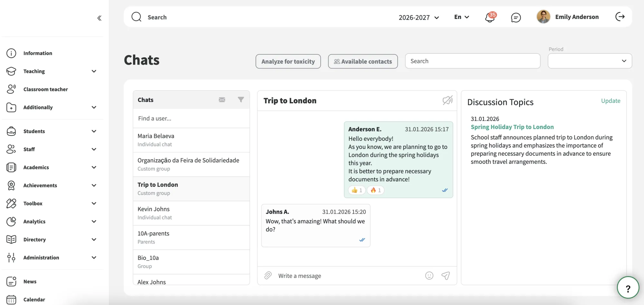The width and height of the screenshot is (644, 305).
Task: Click Emily Anderson's profile avatar
Action: point(544,17)
